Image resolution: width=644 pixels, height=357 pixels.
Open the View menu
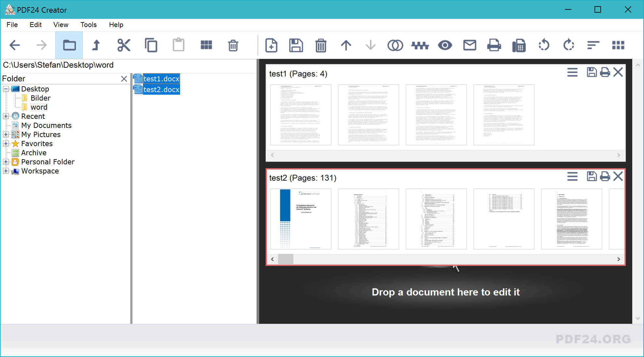coord(61,25)
